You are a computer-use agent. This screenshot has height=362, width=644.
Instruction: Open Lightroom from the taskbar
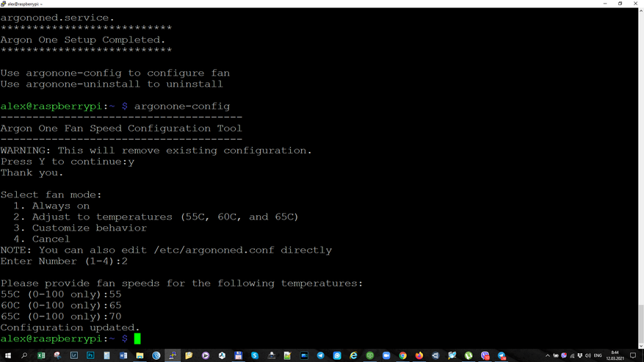(x=74, y=355)
